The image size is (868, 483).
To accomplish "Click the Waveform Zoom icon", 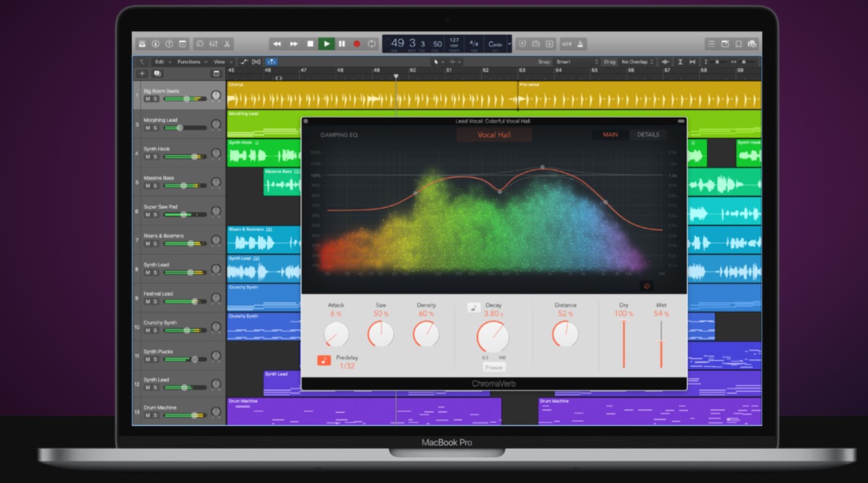I will (667, 62).
